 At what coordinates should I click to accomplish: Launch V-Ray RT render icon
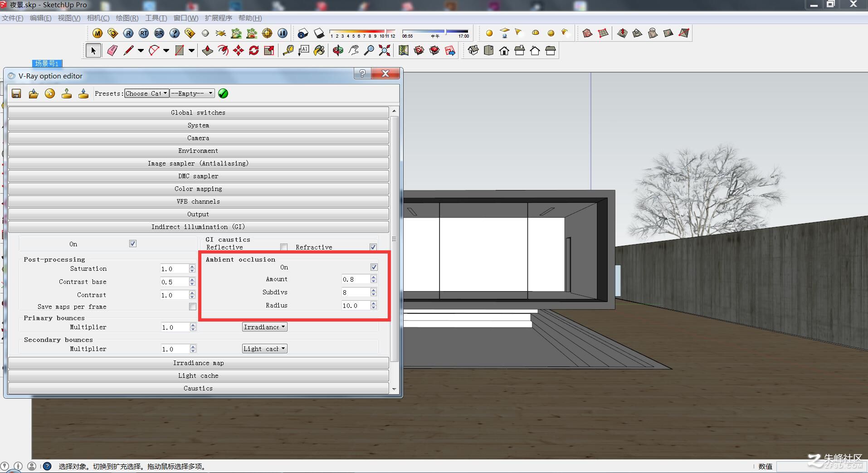point(144,33)
